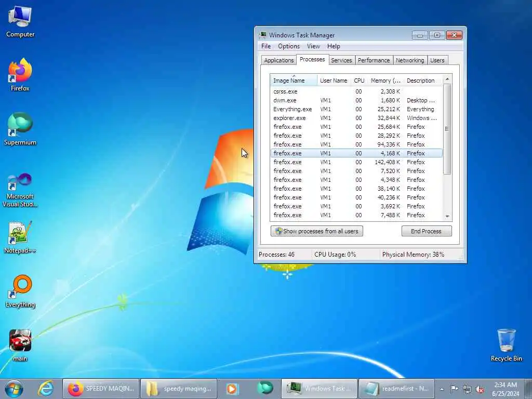Click the Supermium taskbar icon
The height and width of the screenshot is (399, 532).
tap(265, 388)
